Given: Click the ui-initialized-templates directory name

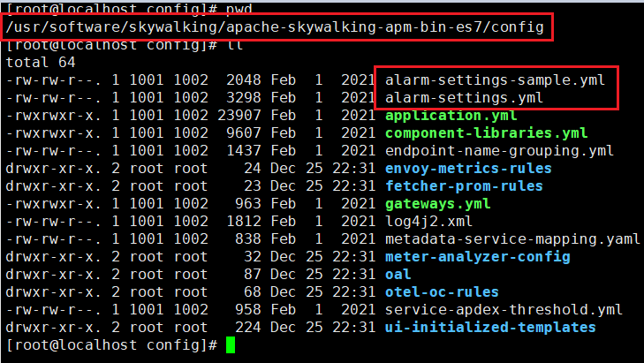Looking at the screenshot, I should tap(490, 328).
